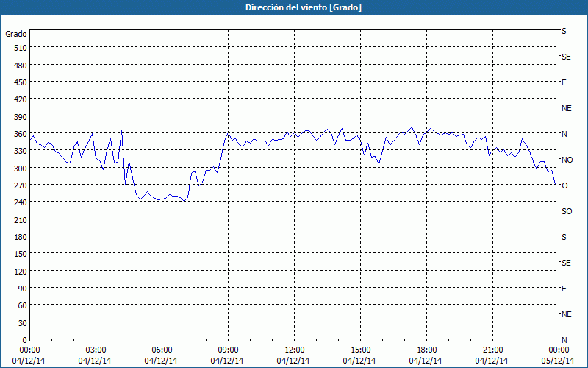Click the 'S' compass label beside the 180 gridline
Screen dimensions: 588x368
(564, 237)
